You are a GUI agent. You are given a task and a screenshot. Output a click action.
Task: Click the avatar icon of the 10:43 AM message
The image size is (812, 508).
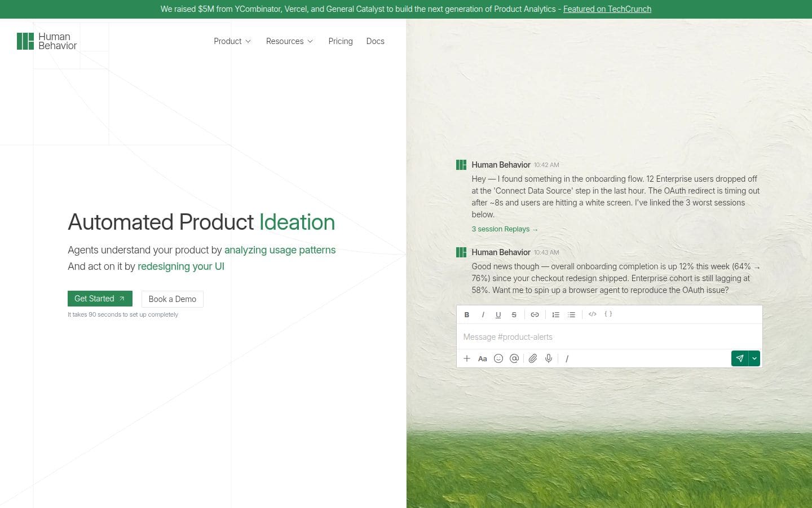click(461, 252)
